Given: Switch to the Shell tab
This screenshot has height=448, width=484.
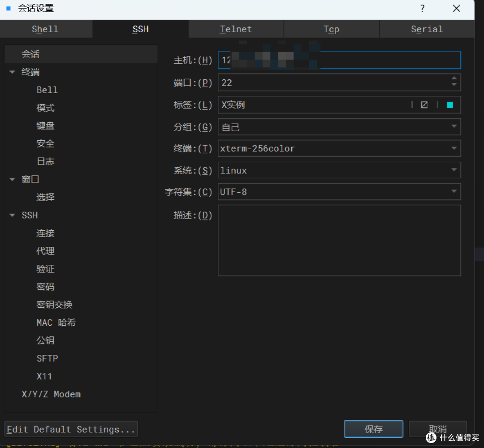Looking at the screenshot, I should [x=45, y=29].
